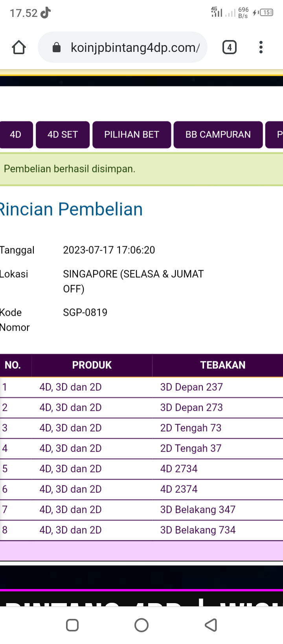Viewport: 283px width, 644px height.
Task: Select the 3D Belakang 734 row
Action: 198,530
